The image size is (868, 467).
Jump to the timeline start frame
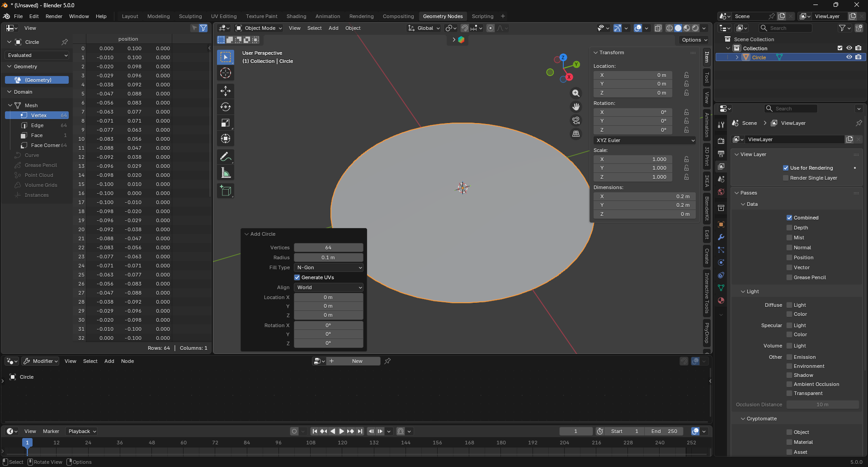click(315, 431)
